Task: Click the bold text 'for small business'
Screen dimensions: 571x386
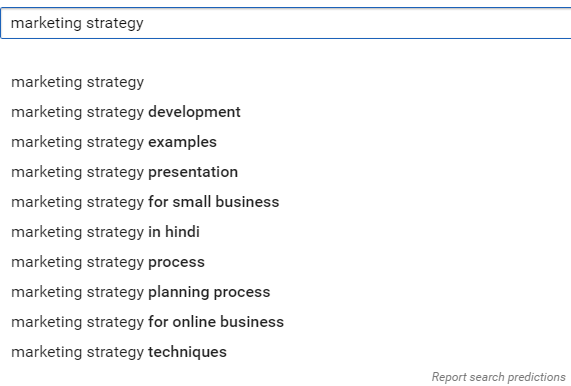Action: point(214,202)
